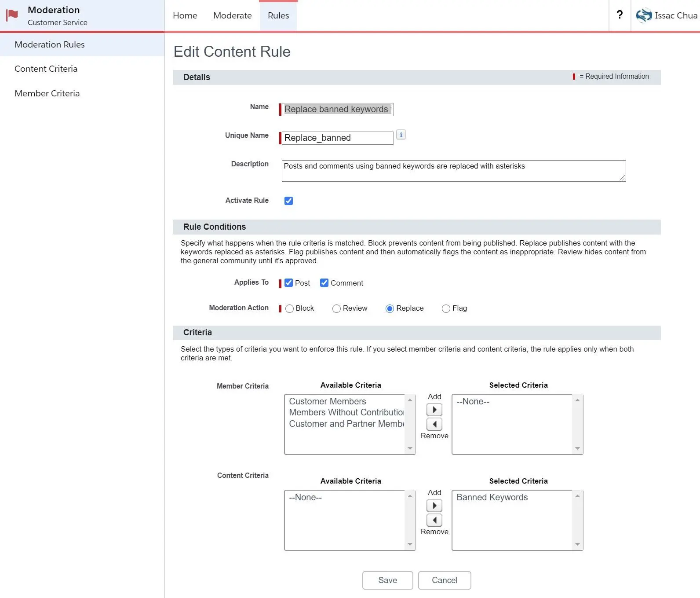This screenshot has width=700, height=598.
Task: Click the Unique Name info icon
Action: pos(401,135)
